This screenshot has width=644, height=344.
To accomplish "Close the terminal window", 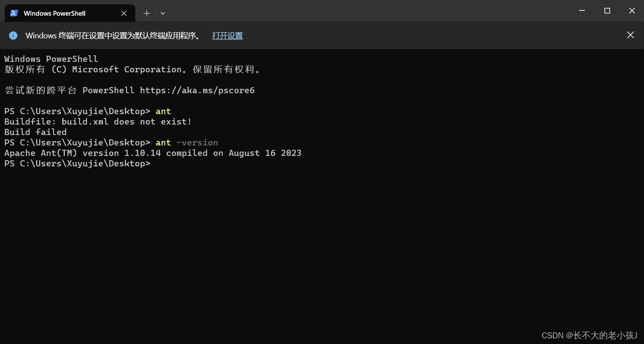I will pos(632,11).
